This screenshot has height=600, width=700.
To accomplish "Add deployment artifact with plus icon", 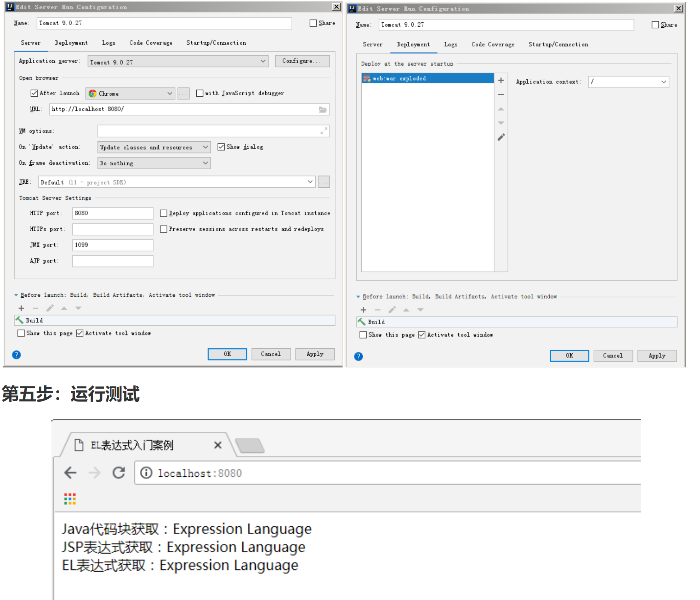I will [x=501, y=80].
